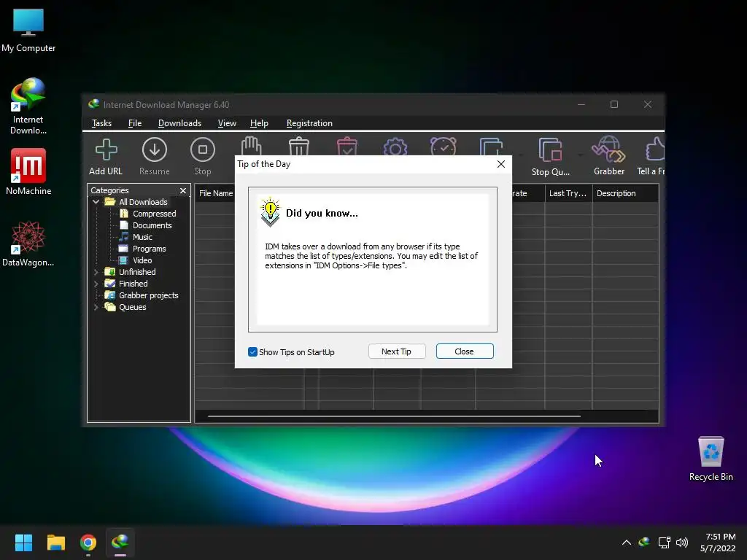Click the Start Queue toolbar icon

491,146
